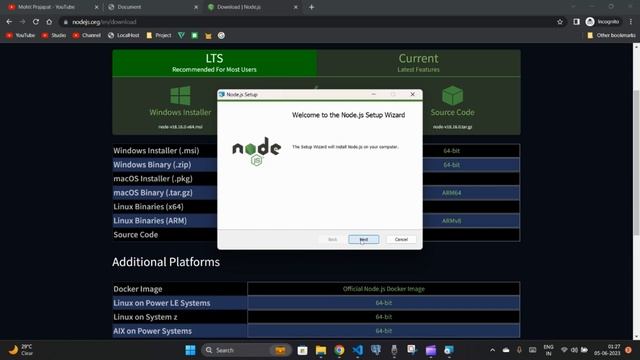The image size is (640, 360).
Task: Click 64-bit for Linux on System z
Action: pos(384,317)
